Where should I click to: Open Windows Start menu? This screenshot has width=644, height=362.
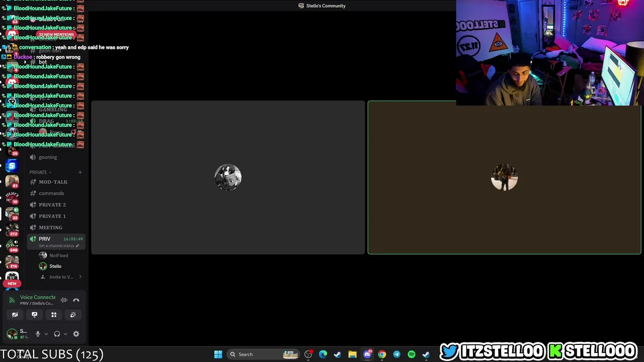[x=218, y=354]
